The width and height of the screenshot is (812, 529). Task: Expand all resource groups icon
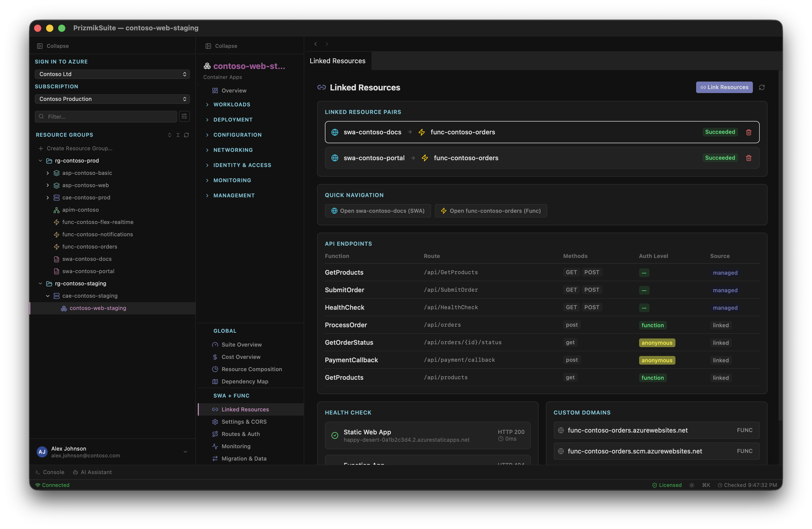170,135
